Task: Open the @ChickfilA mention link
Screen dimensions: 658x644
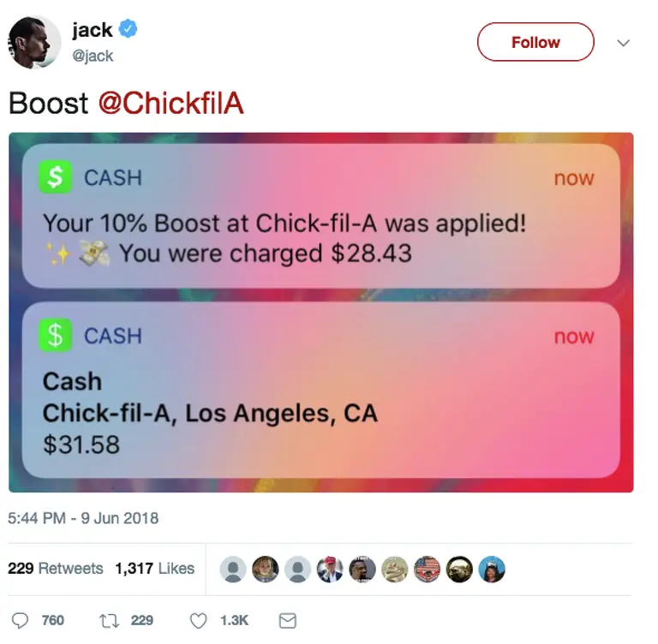Action: [x=171, y=103]
